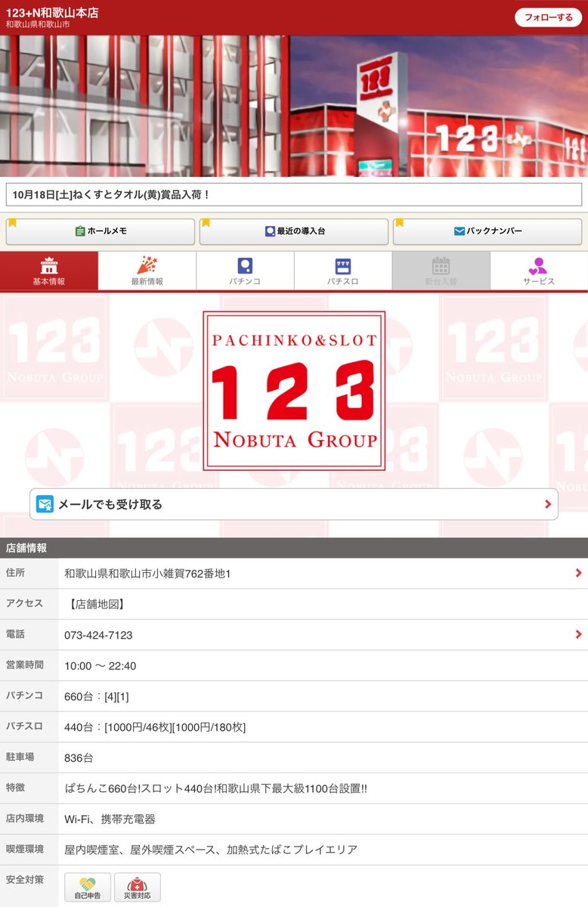
Task: Select the greyed 新台入替 tab
Action: tap(441, 271)
